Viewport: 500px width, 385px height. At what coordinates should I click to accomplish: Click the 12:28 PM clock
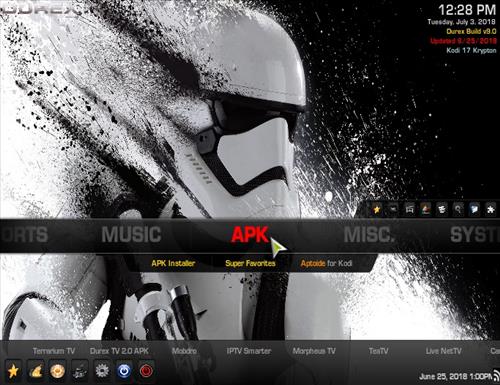tap(467, 10)
